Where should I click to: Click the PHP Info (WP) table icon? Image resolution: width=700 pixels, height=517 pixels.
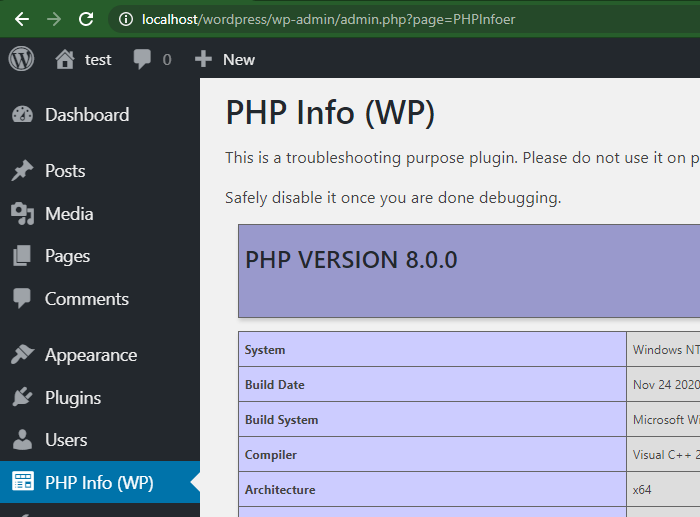(x=22, y=482)
